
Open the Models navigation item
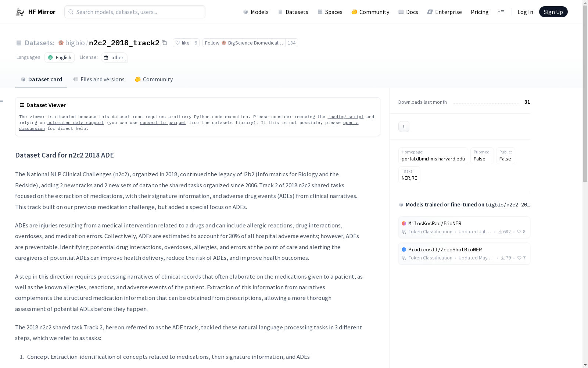click(256, 12)
